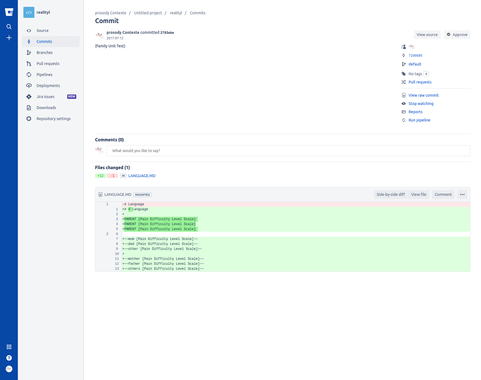The width and height of the screenshot is (481, 380).
Task: Open the diff more-options ellipsis menu
Action: click(x=462, y=194)
